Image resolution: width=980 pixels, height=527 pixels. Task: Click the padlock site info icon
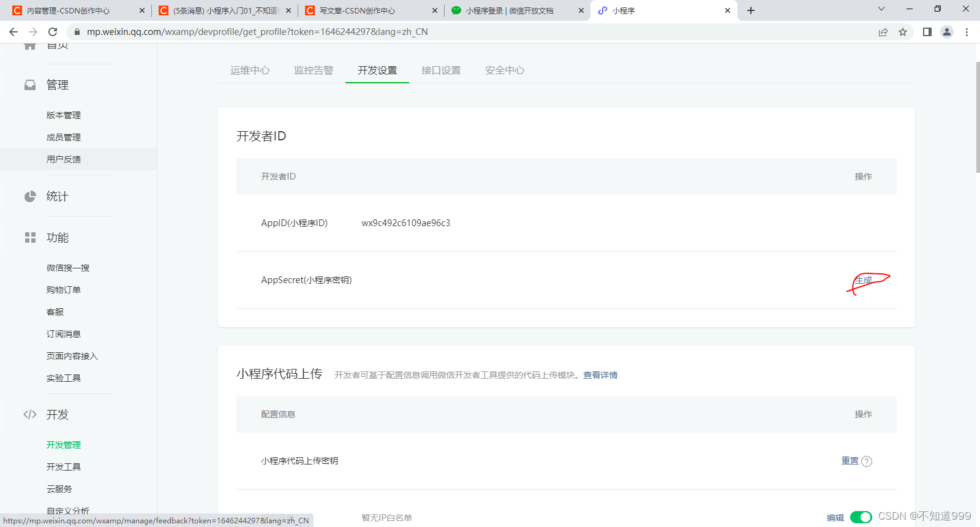point(77,32)
